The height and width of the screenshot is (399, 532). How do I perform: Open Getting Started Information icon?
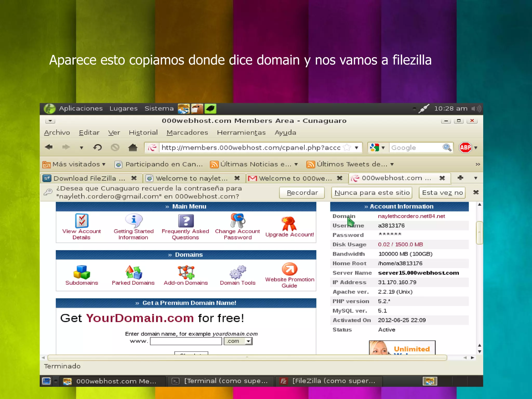134,221
